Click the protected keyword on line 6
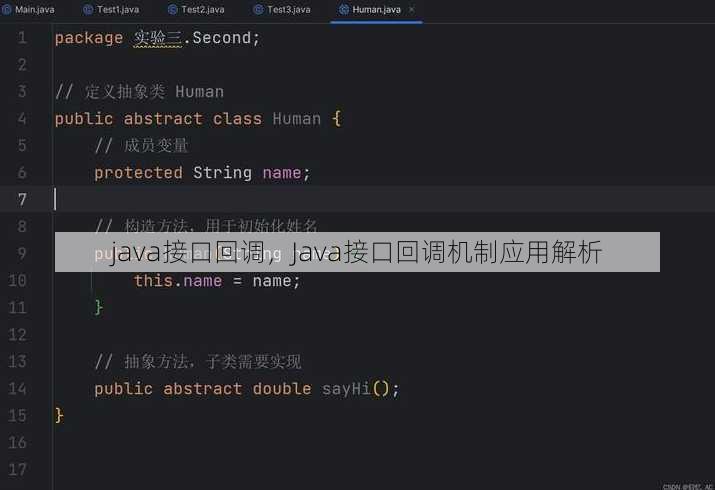 tap(138, 173)
